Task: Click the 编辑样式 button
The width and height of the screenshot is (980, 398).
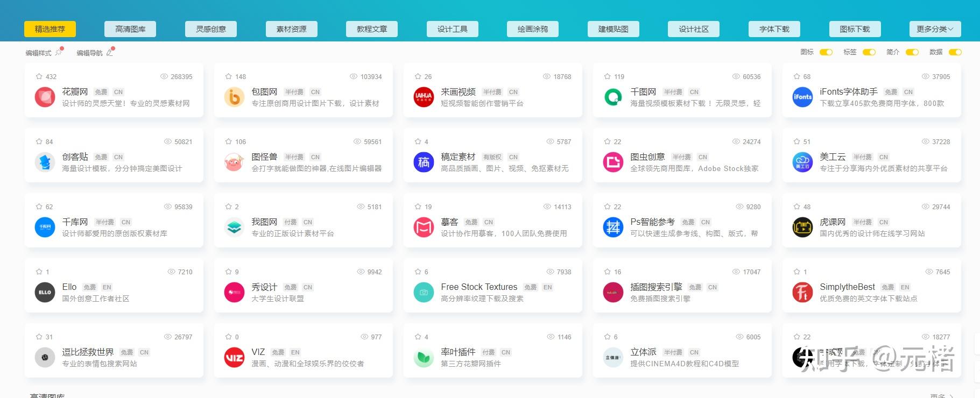Action: 44,53
